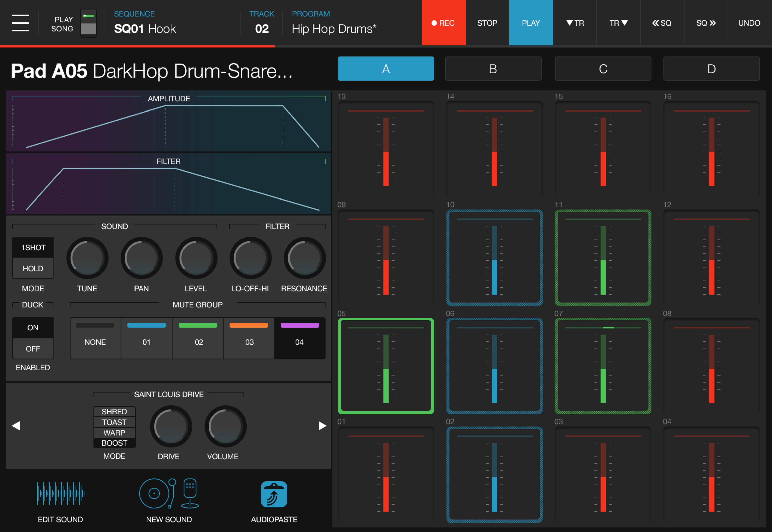Screen dimensions: 772x532
Task: Go to previous effect with left arrow
Action: pyautogui.click(x=16, y=426)
